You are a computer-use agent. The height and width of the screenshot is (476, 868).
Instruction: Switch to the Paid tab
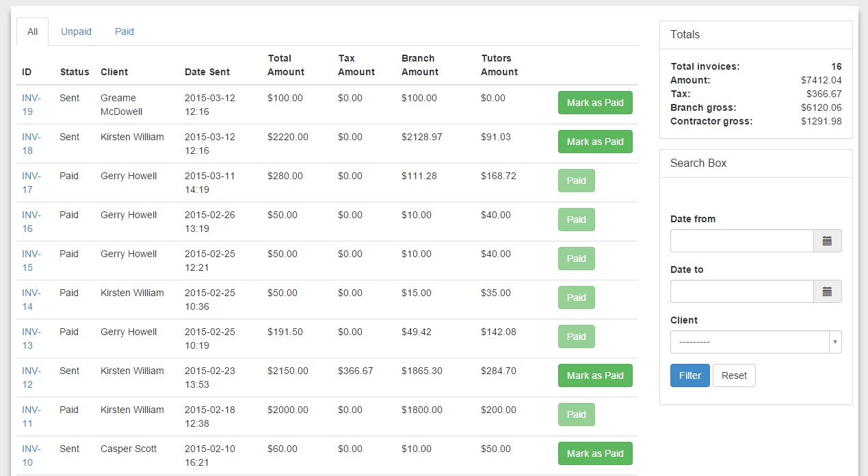click(124, 31)
